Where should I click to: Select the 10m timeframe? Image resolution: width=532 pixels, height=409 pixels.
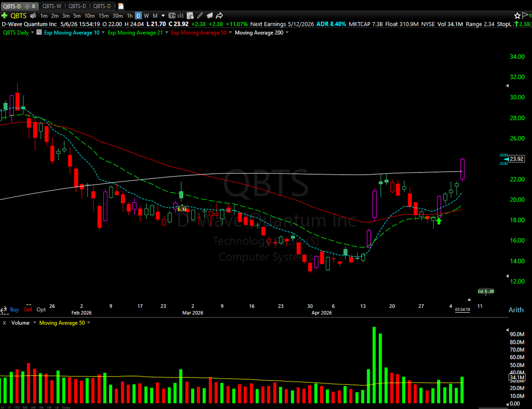tap(90, 16)
